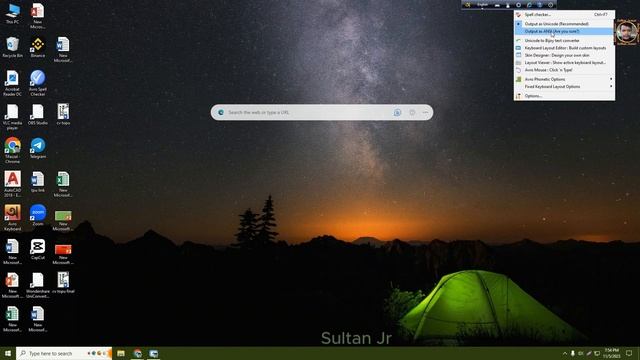
Task: Select Acrobat Reader DC shortcut
Action: tap(12, 83)
